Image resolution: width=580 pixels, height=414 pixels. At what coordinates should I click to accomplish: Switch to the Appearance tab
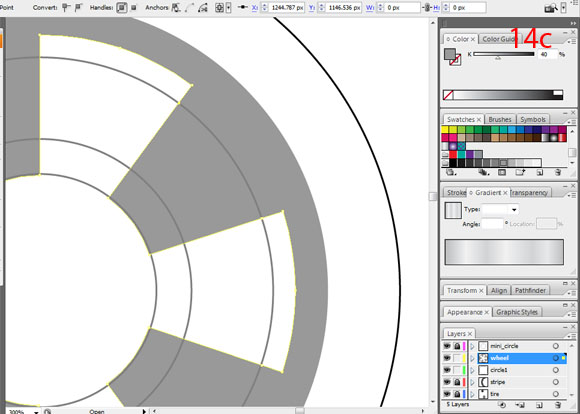tap(467, 312)
